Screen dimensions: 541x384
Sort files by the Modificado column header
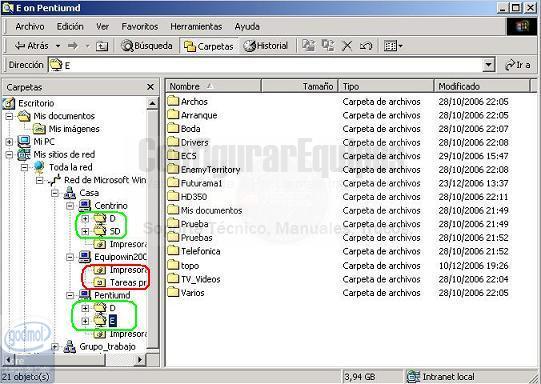point(481,86)
